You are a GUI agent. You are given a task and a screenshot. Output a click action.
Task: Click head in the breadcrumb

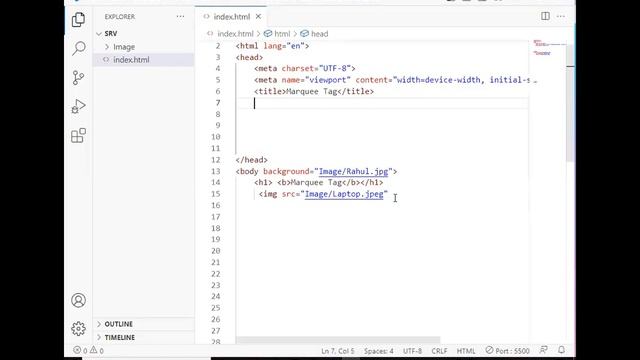[x=319, y=34]
